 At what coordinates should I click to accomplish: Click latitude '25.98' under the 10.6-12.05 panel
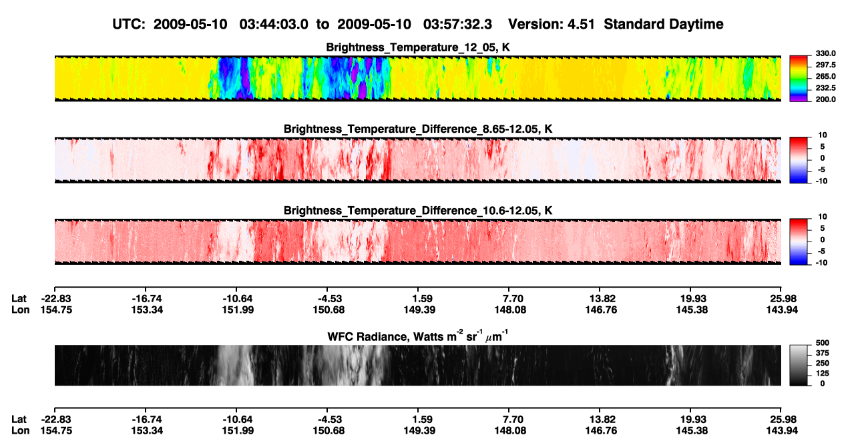click(782, 298)
